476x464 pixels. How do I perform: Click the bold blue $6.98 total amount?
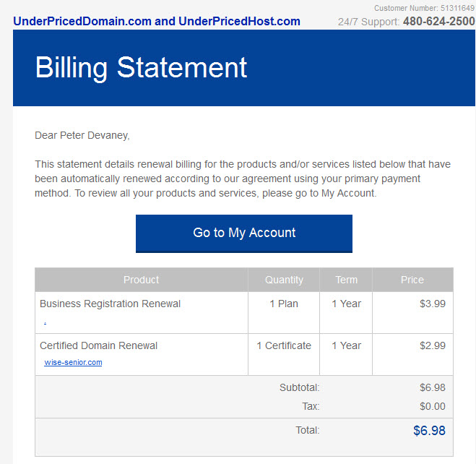coord(429,431)
